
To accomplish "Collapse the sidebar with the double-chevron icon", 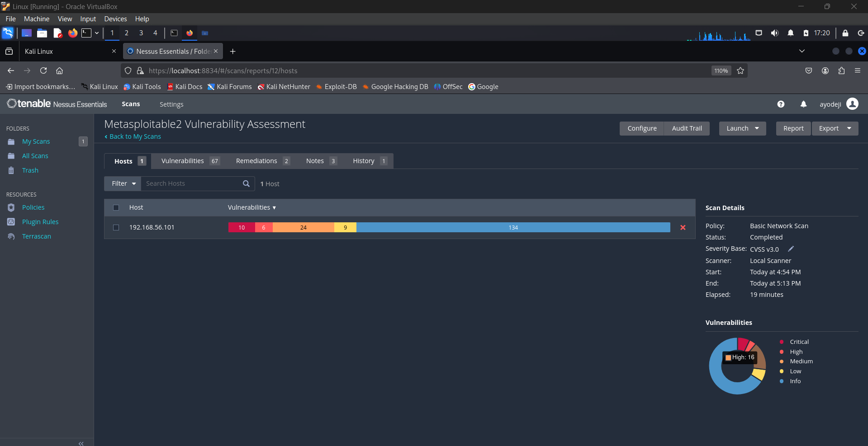I will 81,443.
